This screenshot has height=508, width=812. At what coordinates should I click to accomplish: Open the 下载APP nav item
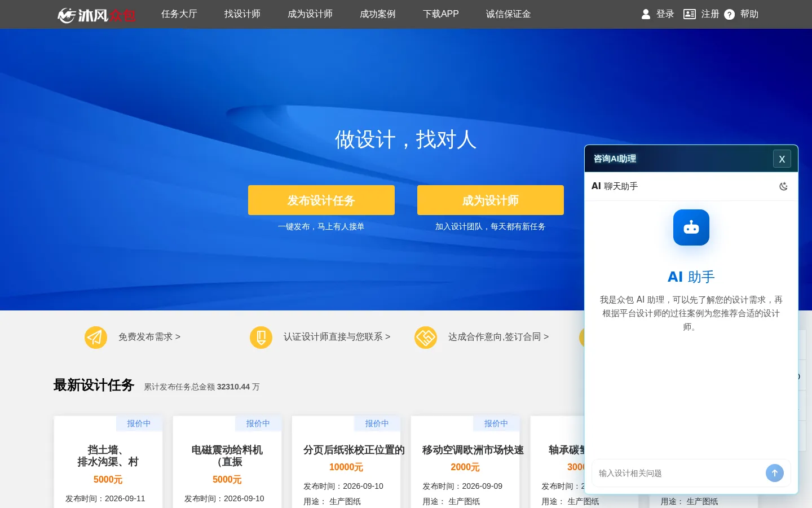pyautogui.click(x=441, y=14)
